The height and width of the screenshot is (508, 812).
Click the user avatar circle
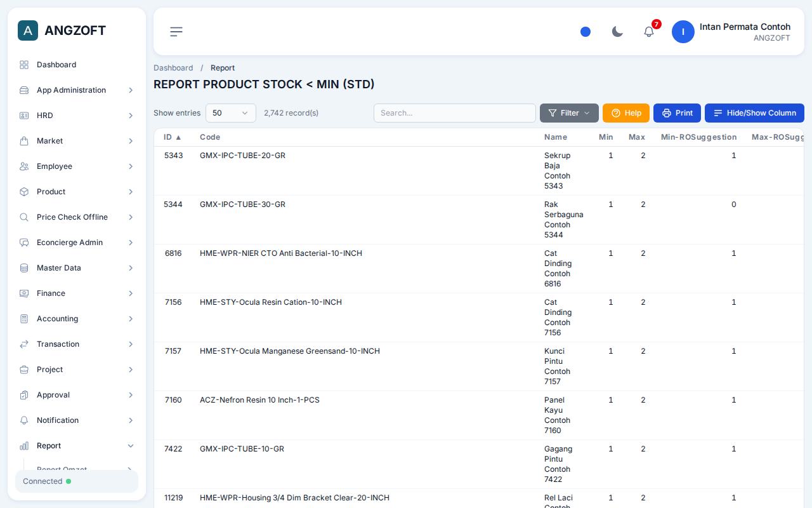(x=683, y=32)
